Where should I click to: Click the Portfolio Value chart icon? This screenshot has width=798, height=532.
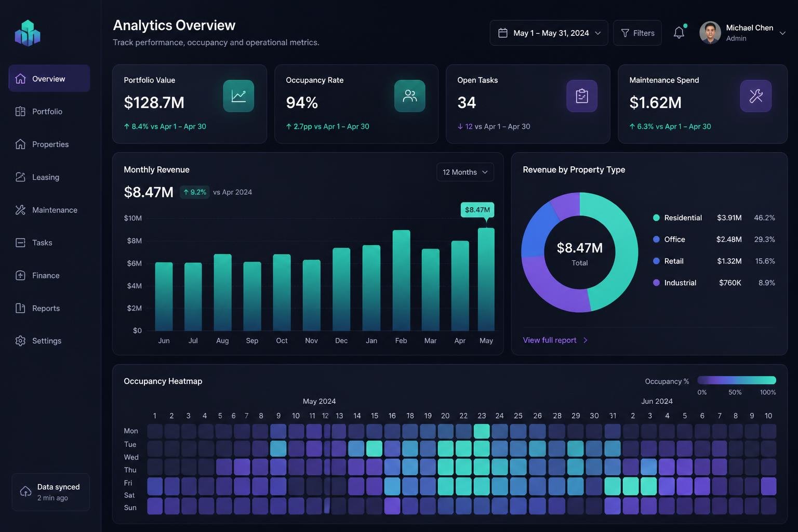(238, 96)
